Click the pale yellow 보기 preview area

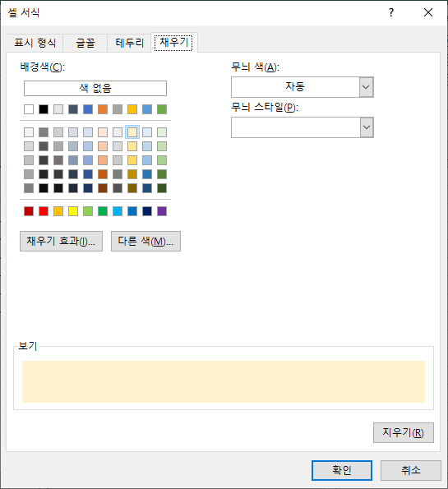click(224, 381)
